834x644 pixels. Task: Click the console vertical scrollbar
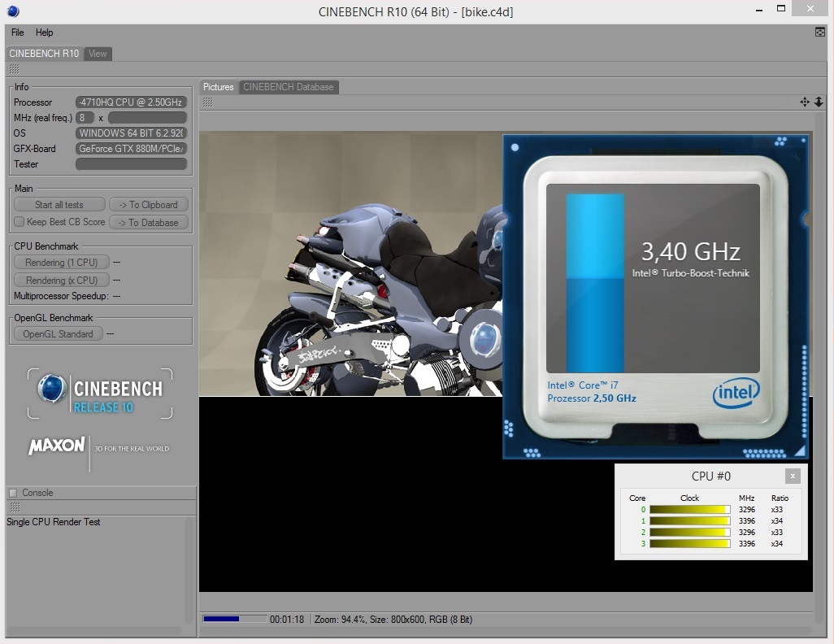coord(189,569)
